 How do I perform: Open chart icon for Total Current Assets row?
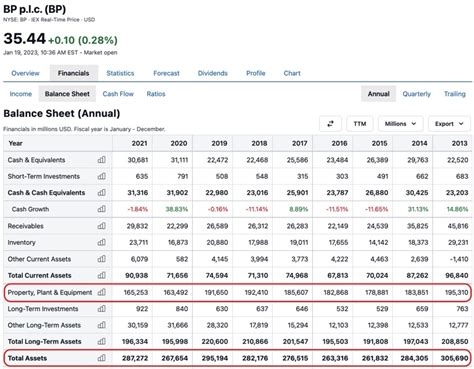[102, 275]
